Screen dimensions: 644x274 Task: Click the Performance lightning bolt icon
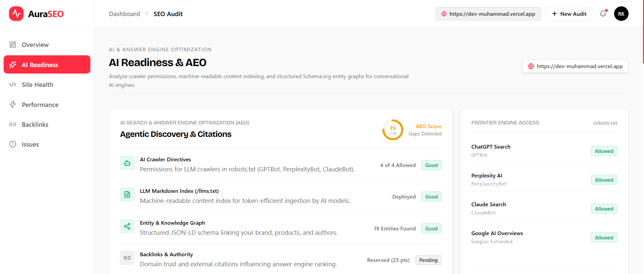pyautogui.click(x=13, y=104)
